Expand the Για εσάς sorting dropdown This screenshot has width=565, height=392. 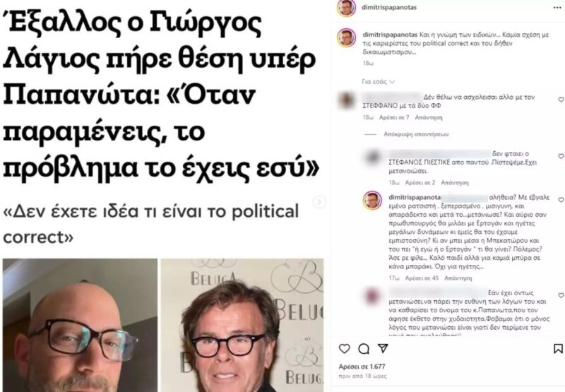pyautogui.click(x=378, y=82)
